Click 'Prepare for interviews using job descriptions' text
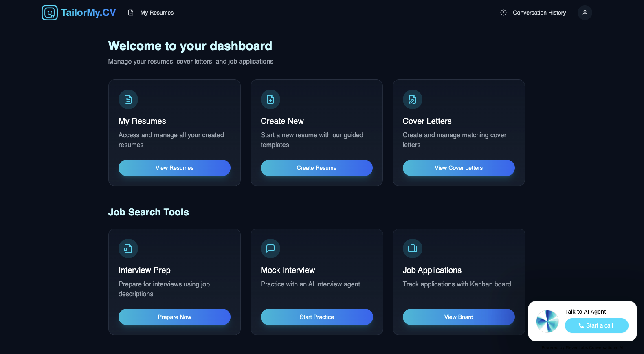The image size is (644, 354). coord(164,289)
